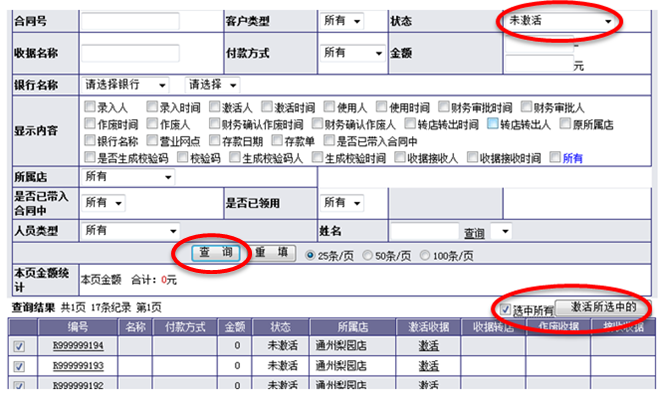Check the 是否已带入合同中 display checkbox

pyautogui.click(x=329, y=140)
